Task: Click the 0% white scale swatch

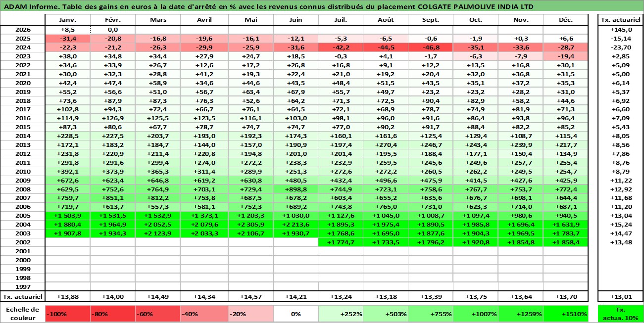Action: [x=296, y=314]
